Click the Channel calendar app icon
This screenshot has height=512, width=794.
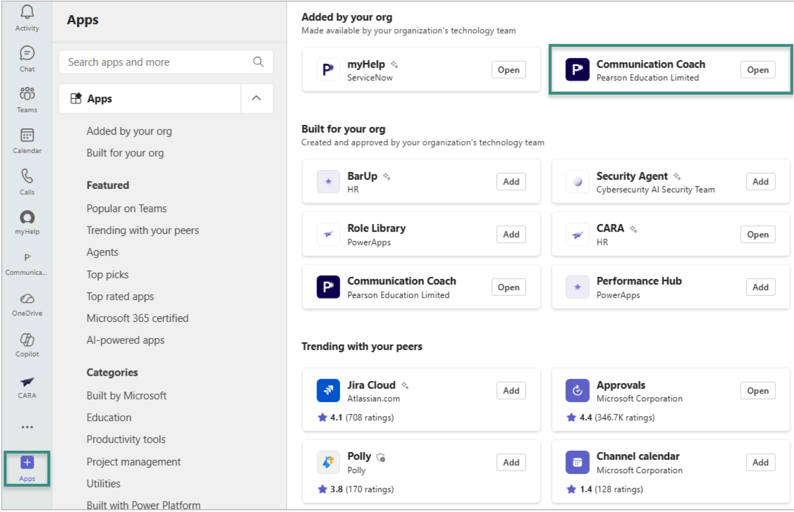(x=577, y=462)
